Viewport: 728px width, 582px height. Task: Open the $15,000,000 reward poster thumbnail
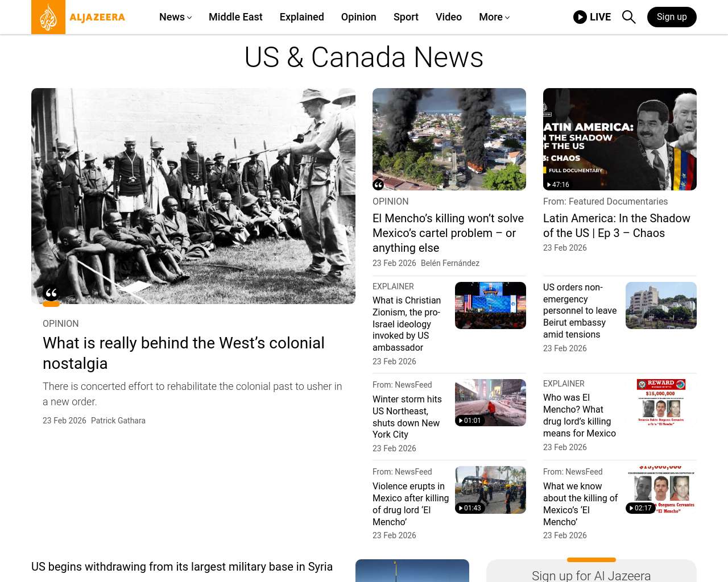click(661, 402)
